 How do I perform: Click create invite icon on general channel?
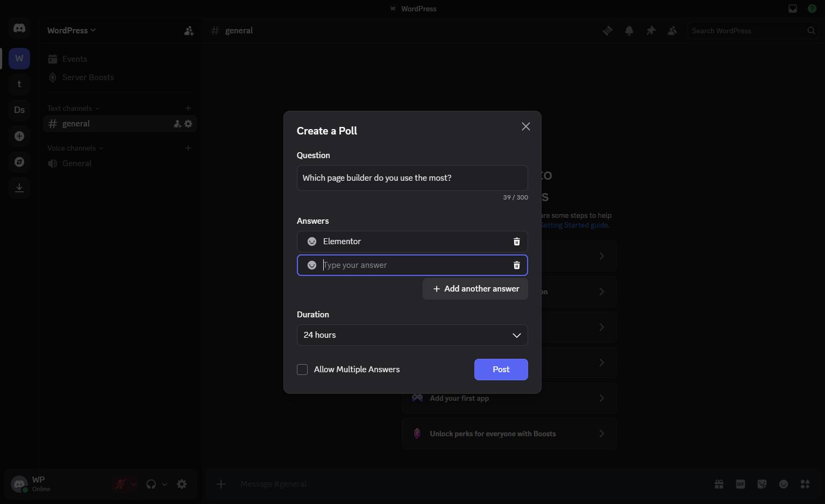click(x=177, y=124)
